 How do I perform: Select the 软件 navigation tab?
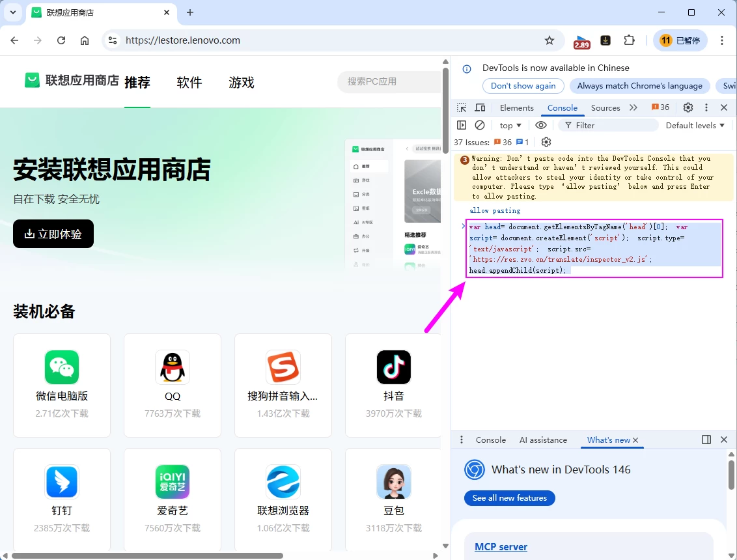pyautogui.click(x=189, y=82)
